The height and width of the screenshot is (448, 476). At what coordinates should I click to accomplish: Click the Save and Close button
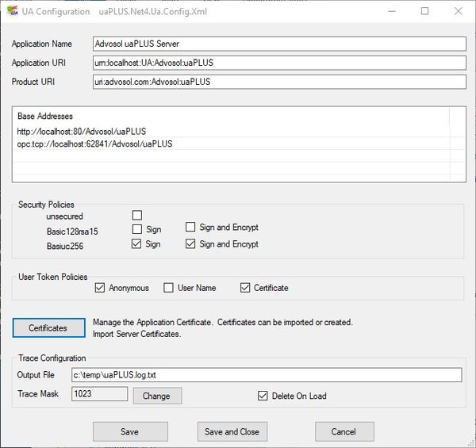(232, 431)
